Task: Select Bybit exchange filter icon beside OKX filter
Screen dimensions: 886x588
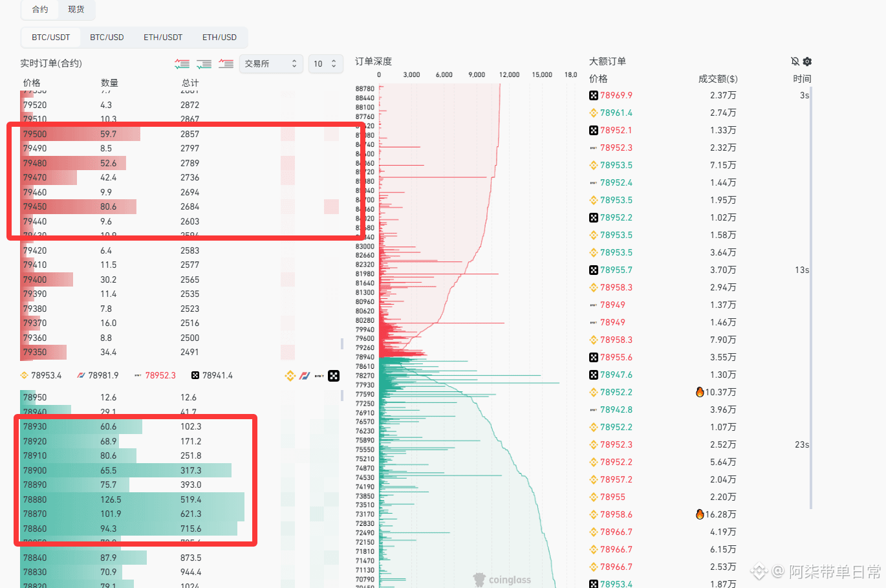Action: [x=319, y=376]
